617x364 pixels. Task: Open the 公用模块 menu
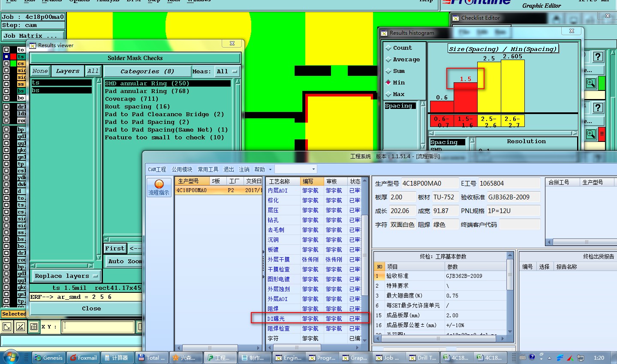(x=182, y=170)
